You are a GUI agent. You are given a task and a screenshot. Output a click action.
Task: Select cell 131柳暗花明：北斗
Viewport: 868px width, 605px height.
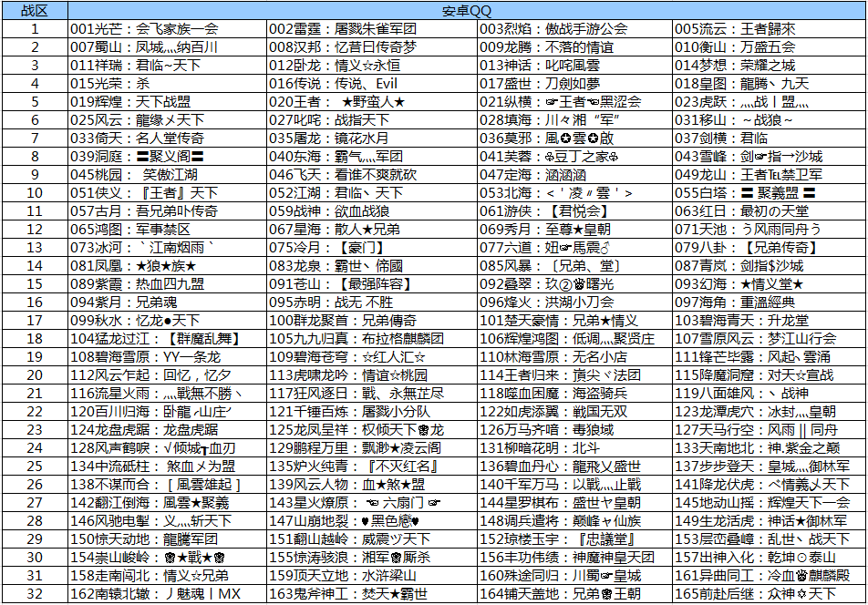pos(574,448)
